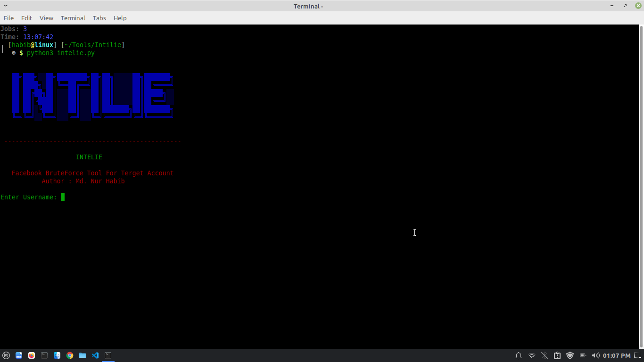Click the shield security tray icon

coord(570,355)
